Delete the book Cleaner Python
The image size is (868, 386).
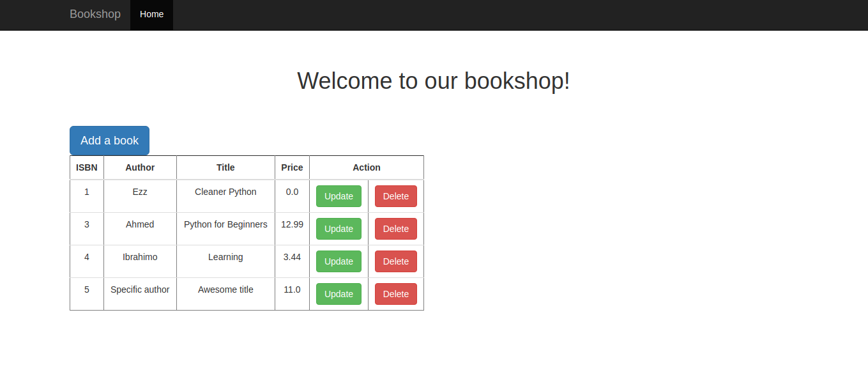click(x=395, y=196)
